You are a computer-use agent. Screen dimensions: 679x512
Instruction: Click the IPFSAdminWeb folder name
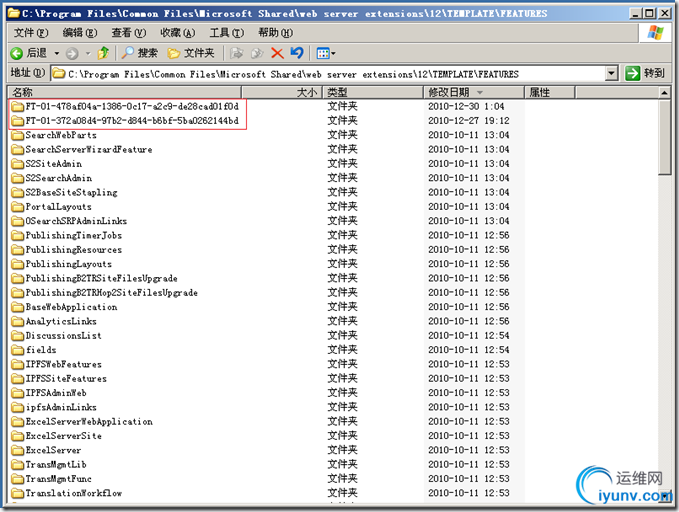coord(56,392)
